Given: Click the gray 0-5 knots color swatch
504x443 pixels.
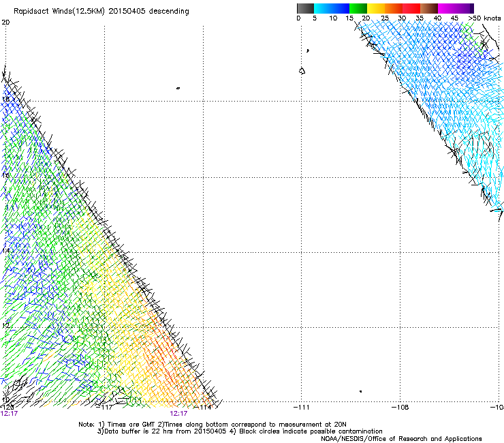Looking at the screenshot, I should [x=305, y=8].
